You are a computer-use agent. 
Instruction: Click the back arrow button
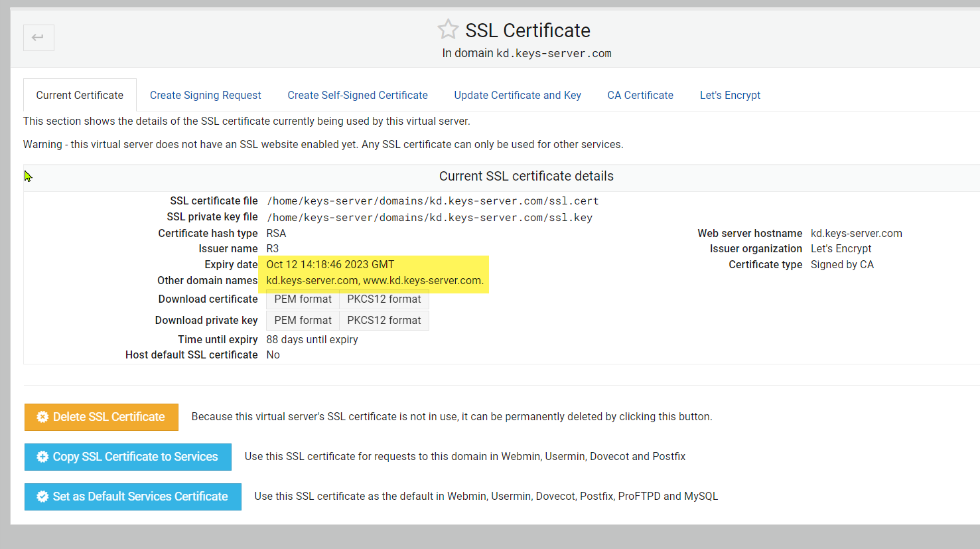click(x=38, y=37)
